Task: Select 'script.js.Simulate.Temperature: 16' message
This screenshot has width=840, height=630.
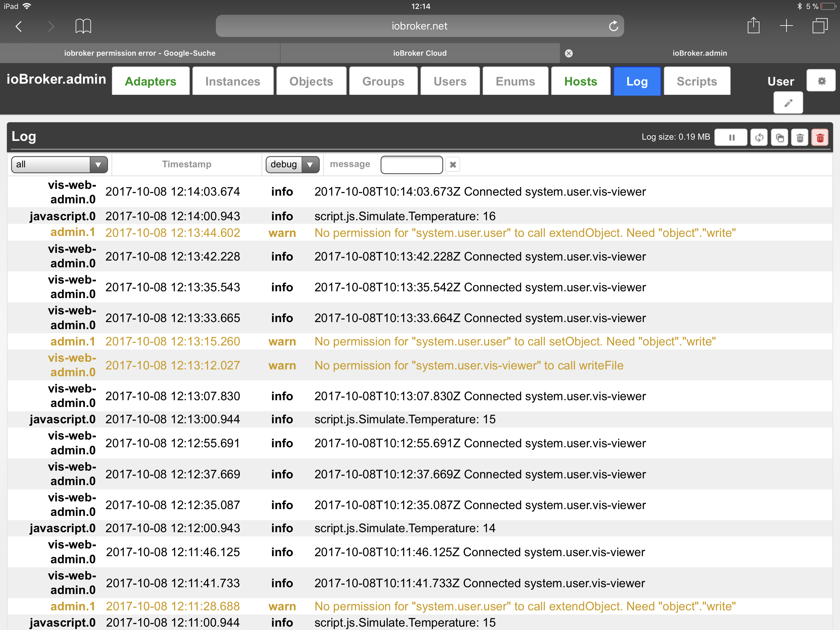Action: point(405,216)
